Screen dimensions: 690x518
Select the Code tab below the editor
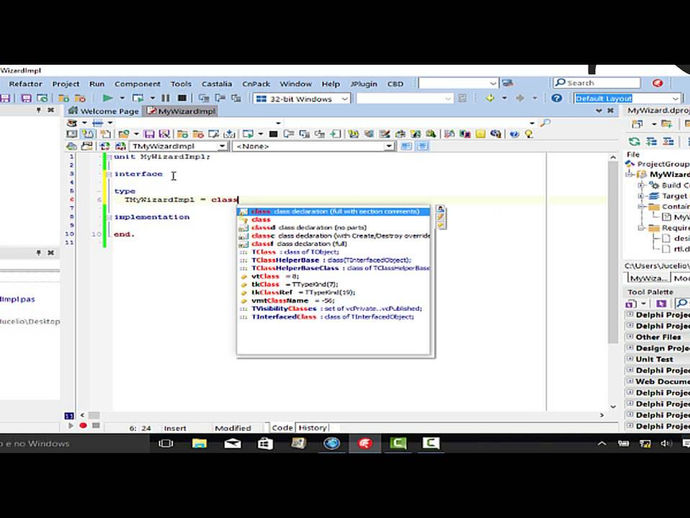pos(282,428)
